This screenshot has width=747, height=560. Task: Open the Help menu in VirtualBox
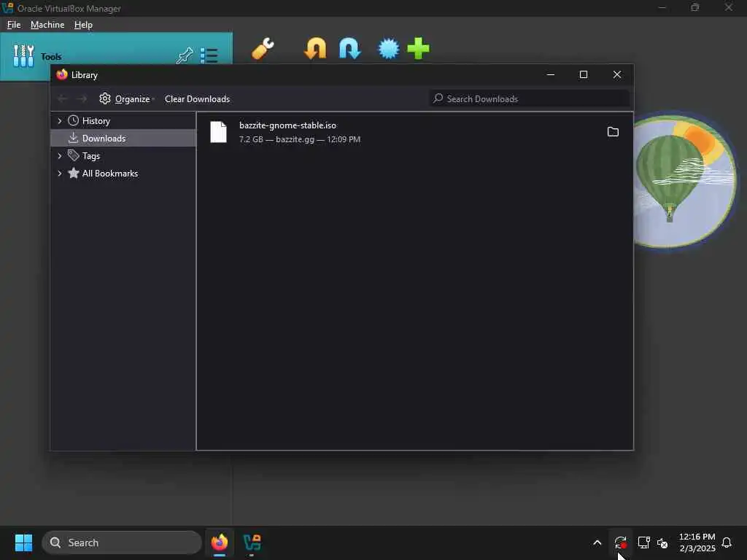[x=83, y=24]
